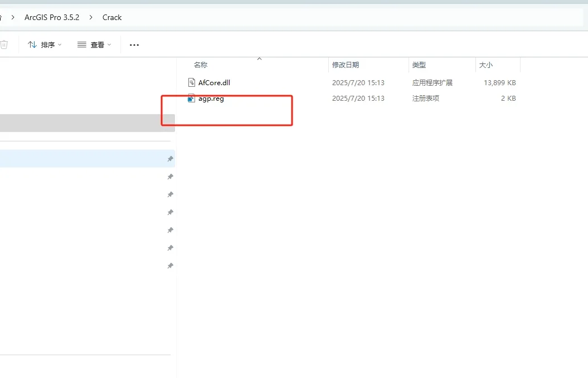Open the sort dropdown menu

coord(45,45)
